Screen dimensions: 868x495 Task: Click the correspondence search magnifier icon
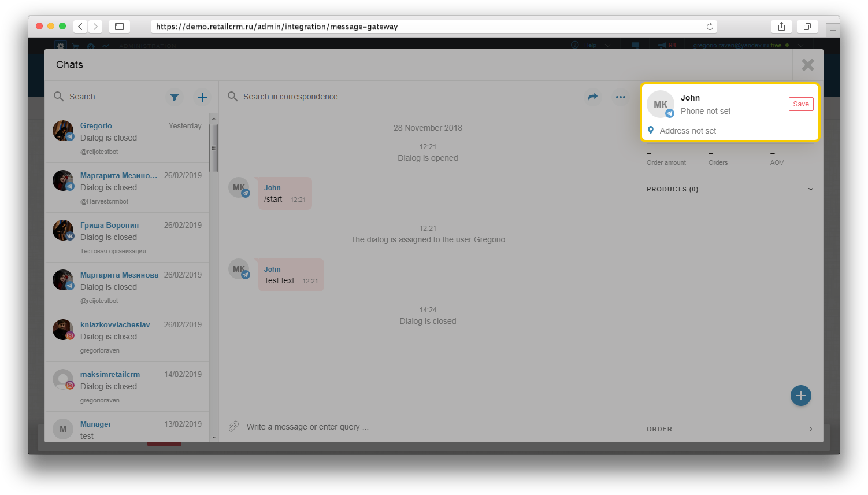tap(232, 96)
